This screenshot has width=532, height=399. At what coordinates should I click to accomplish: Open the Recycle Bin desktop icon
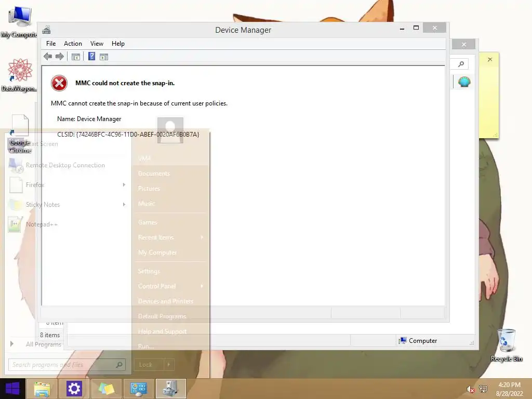coord(506,345)
